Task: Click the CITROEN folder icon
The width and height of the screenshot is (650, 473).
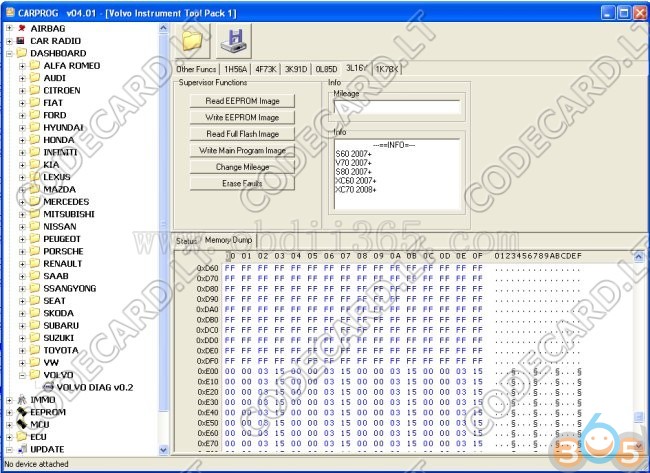Action: pos(35,90)
